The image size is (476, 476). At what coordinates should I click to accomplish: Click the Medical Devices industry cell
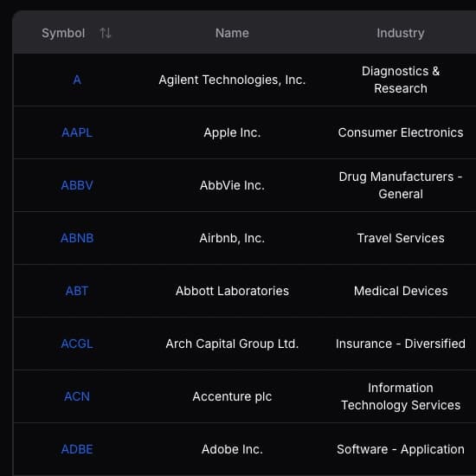(401, 291)
